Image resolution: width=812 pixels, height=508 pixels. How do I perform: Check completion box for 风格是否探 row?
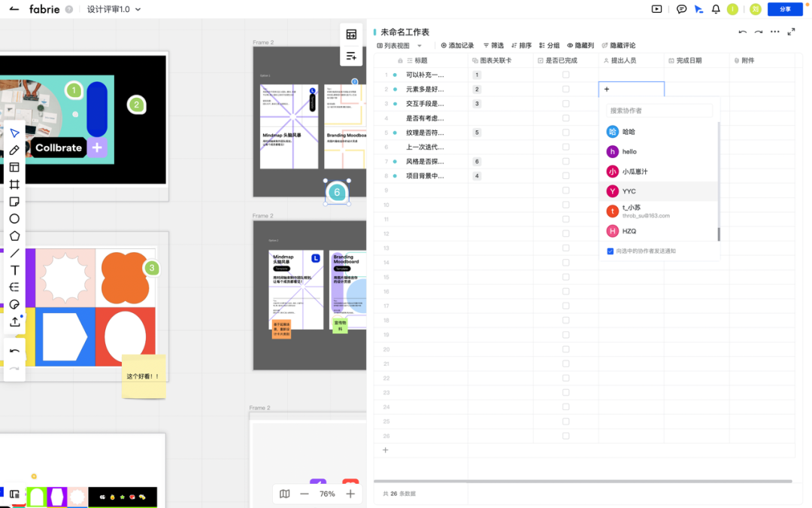565,161
